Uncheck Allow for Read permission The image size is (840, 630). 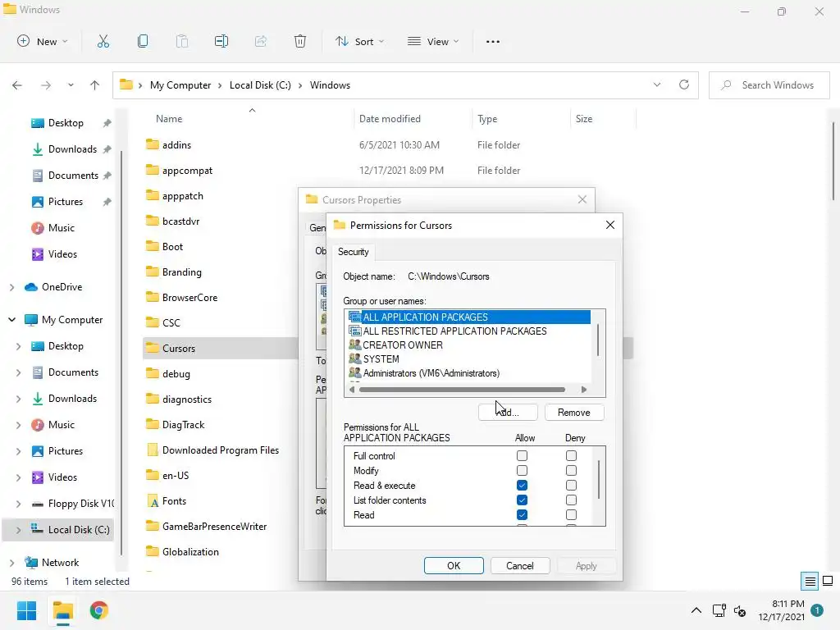pos(522,515)
